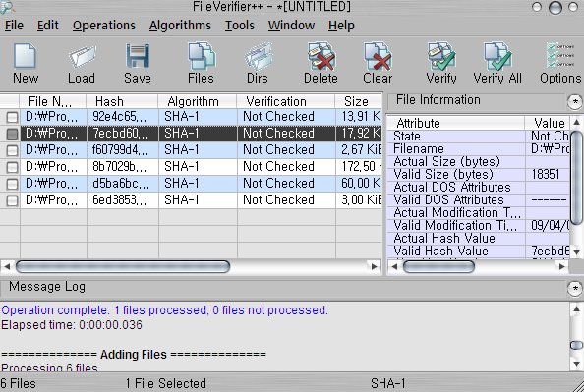The image size is (584, 392).
Task: Open the Load folder icon
Action: click(x=82, y=57)
